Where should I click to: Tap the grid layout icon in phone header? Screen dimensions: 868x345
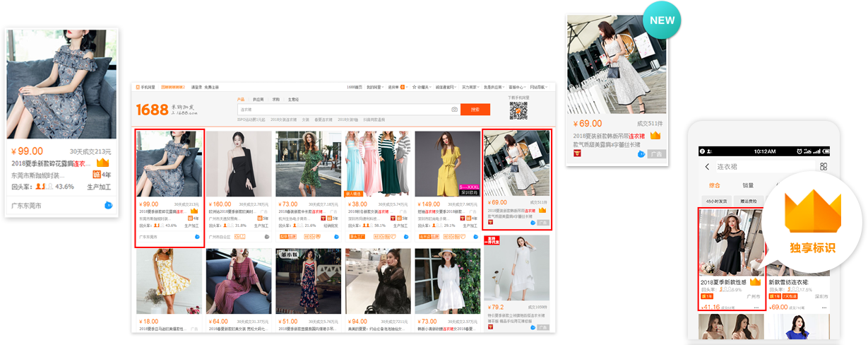click(x=823, y=167)
